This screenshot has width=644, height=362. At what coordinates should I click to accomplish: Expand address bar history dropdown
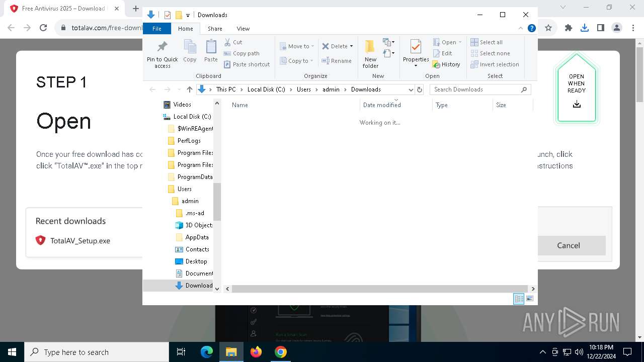pos(411,89)
